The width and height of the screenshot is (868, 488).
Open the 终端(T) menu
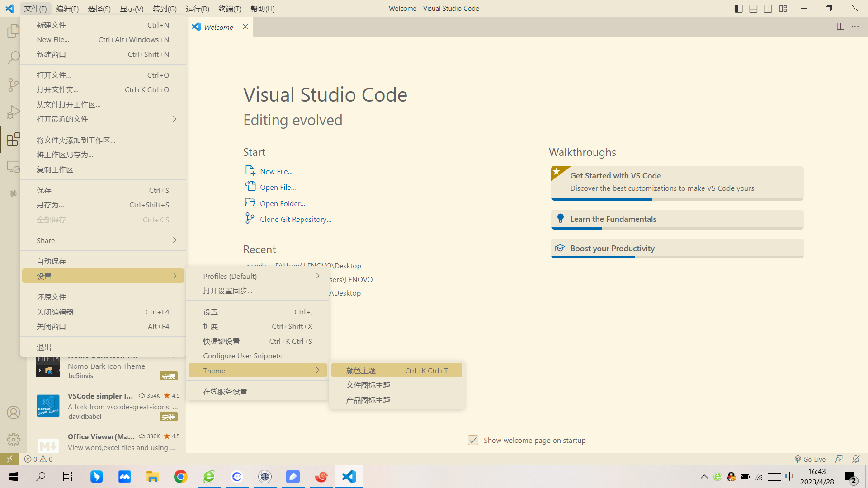230,9
